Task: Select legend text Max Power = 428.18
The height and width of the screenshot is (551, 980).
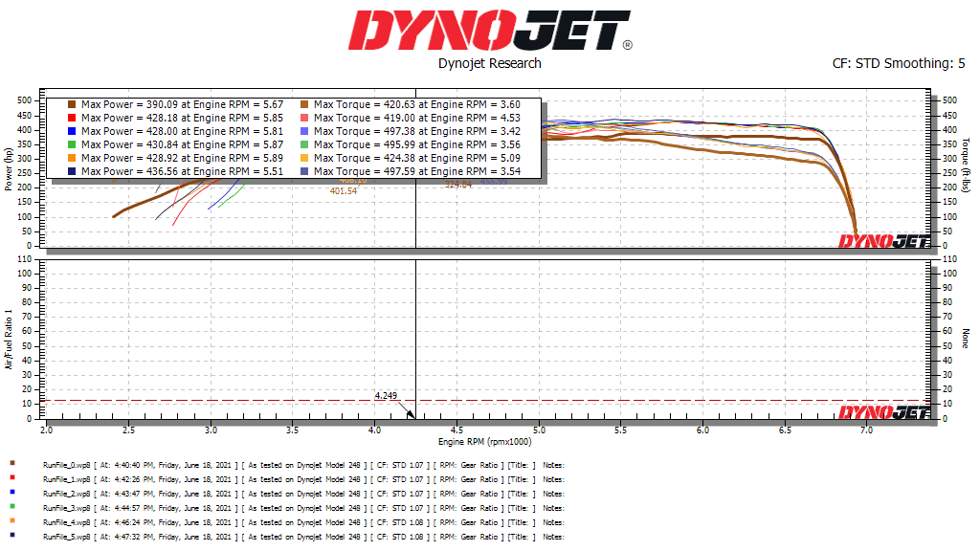Action: (x=129, y=118)
